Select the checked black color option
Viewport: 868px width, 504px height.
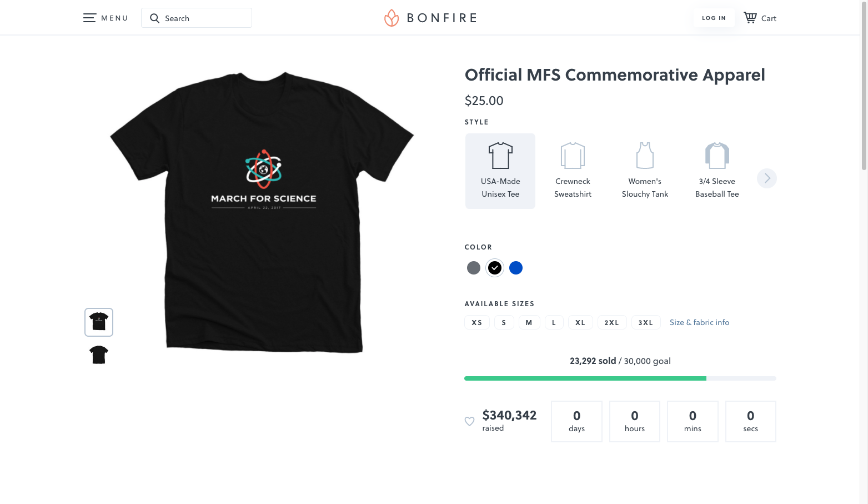tap(495, 268)
